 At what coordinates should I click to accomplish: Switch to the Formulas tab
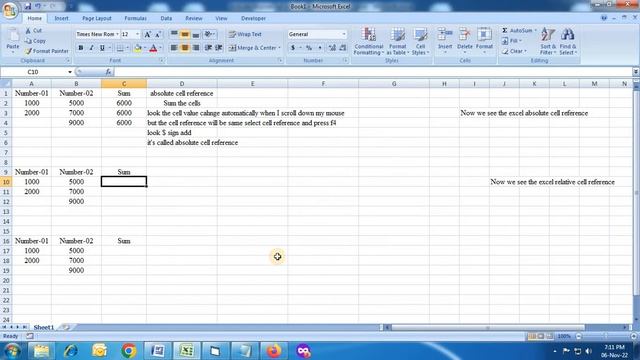pos(136,18)
